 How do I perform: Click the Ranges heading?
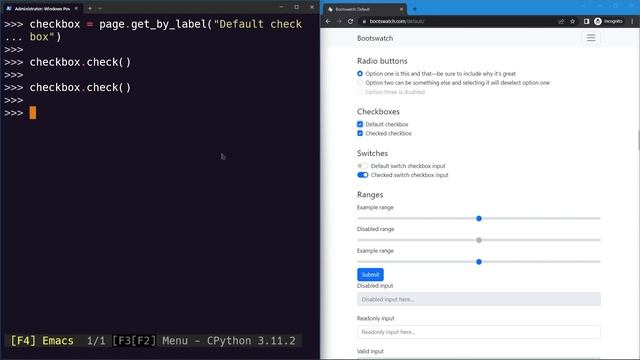pos(370,195)
